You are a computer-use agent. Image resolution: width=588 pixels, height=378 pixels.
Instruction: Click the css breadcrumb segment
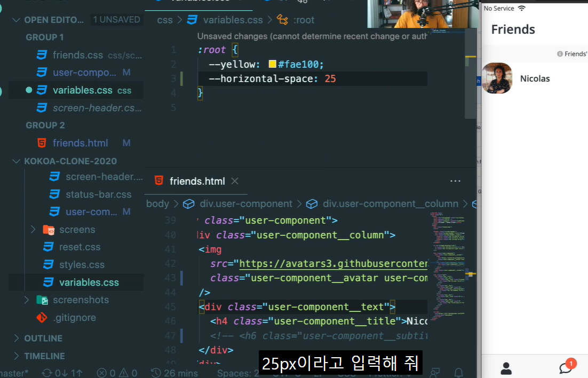[x=165, y=20]
